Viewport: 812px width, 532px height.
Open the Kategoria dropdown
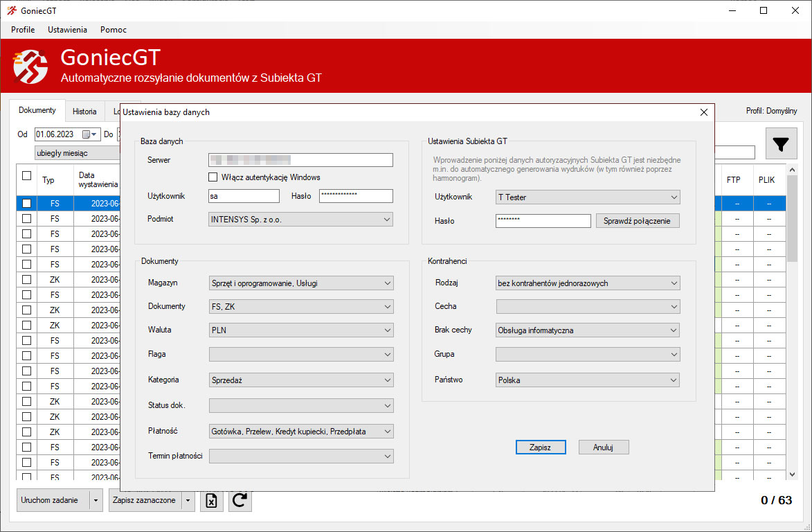click(x=301, y=380)
